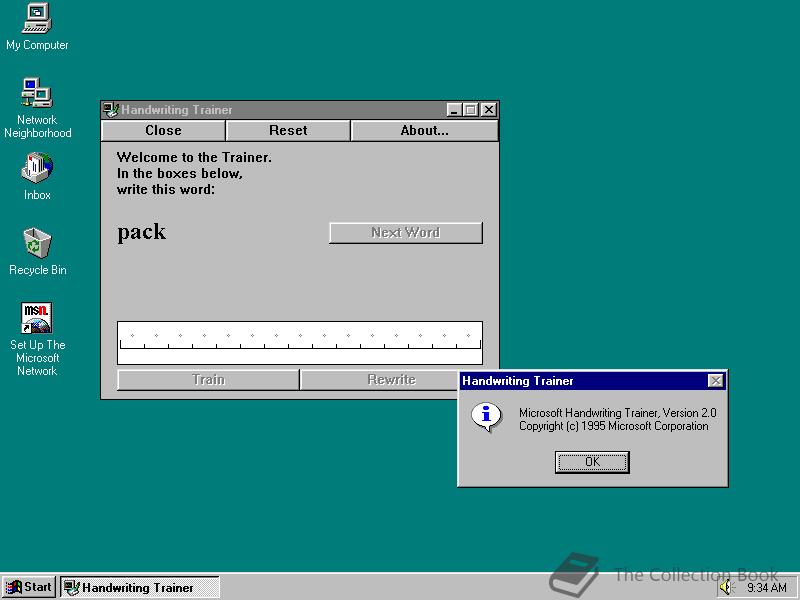Click the word pack in the prompt
This screenshot has width=800, height=600.
click(x=140, y=232)
